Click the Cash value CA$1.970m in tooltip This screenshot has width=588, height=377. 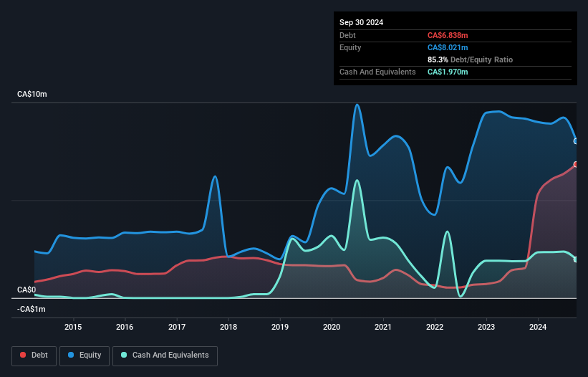[x=448, y=72]
